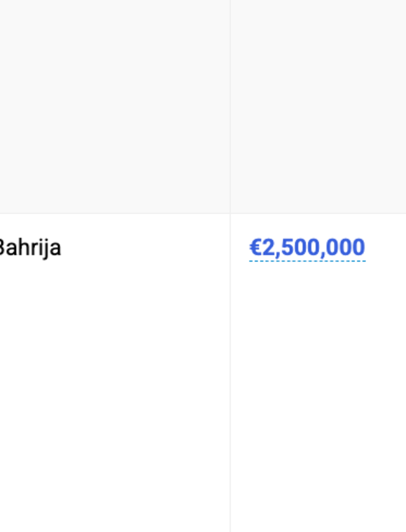Click the dashed underline beneath the price

point(307,261)
